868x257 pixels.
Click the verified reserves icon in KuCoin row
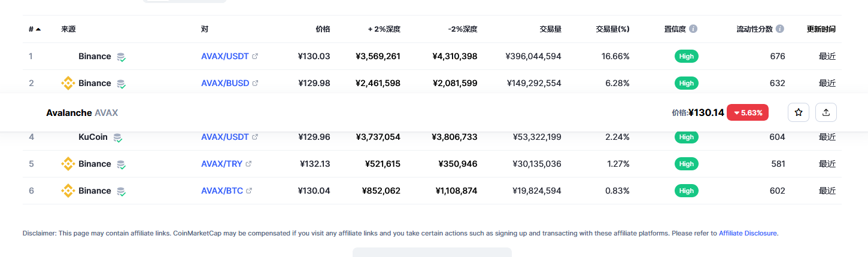click(x=118, y=137)
